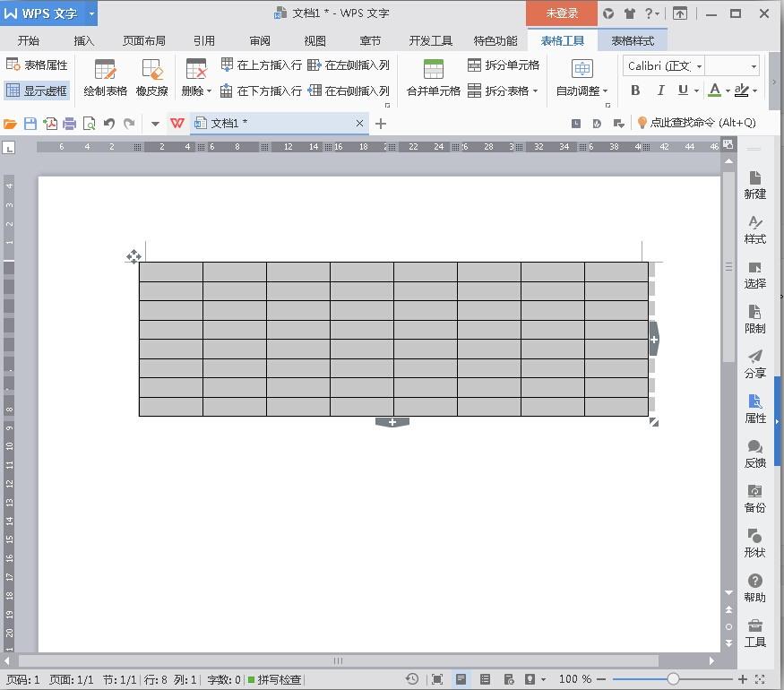Open AutoFit (自动调整) dropdown

(582, 77)
